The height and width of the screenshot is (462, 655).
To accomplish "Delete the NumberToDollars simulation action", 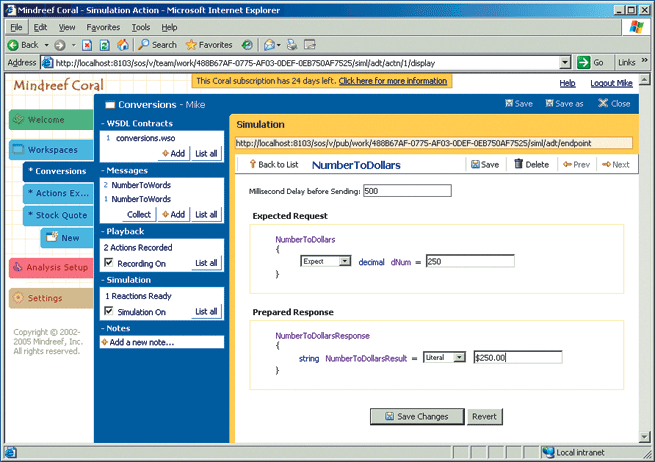I will click(531, 164).
